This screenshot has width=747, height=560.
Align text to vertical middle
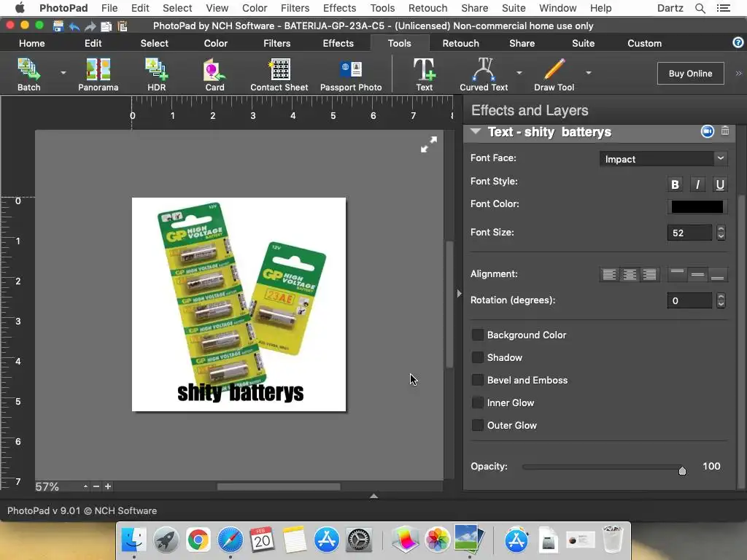(x=697, y=275)
